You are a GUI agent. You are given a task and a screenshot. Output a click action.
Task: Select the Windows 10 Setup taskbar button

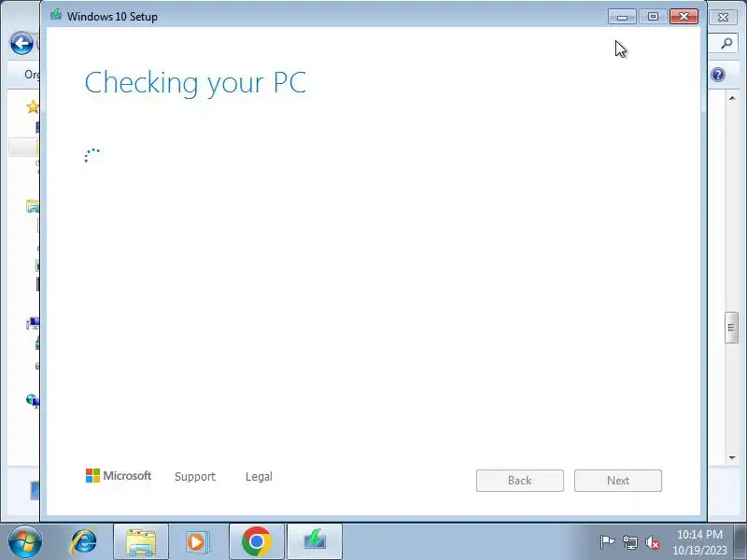pyautogui.click(x=315, y=542)
